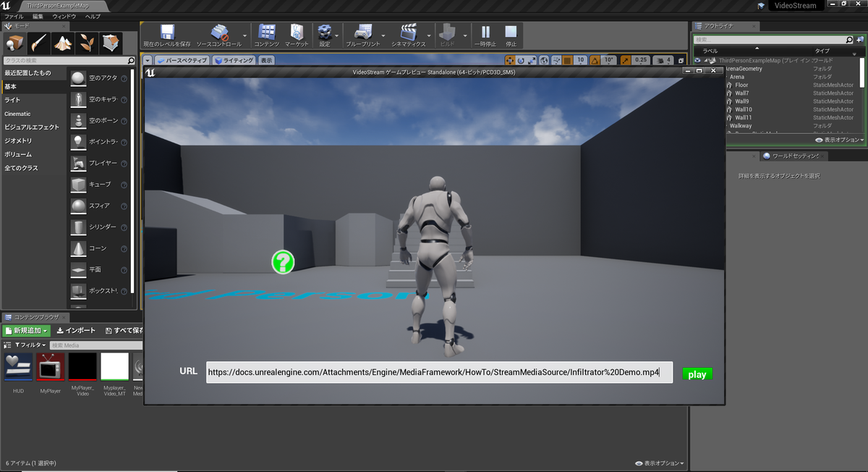Viewport: 868px width, 472px height.
Task: Select Player Start (プレイヤー) in placement list
Action: coord(99,163)
